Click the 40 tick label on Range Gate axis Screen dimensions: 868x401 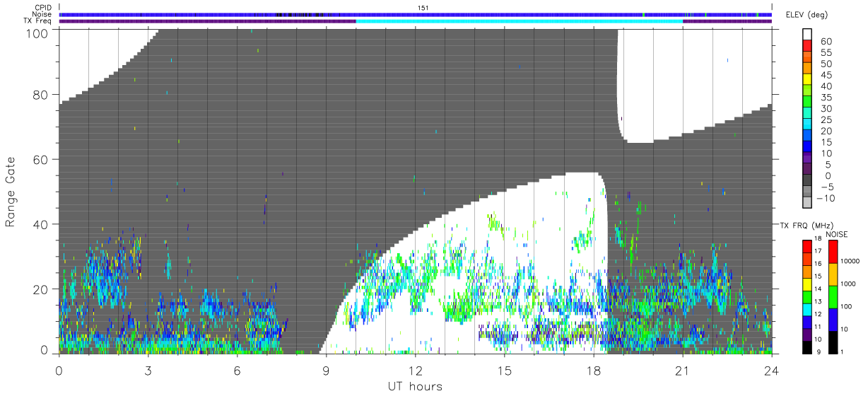tap(40, 223)
